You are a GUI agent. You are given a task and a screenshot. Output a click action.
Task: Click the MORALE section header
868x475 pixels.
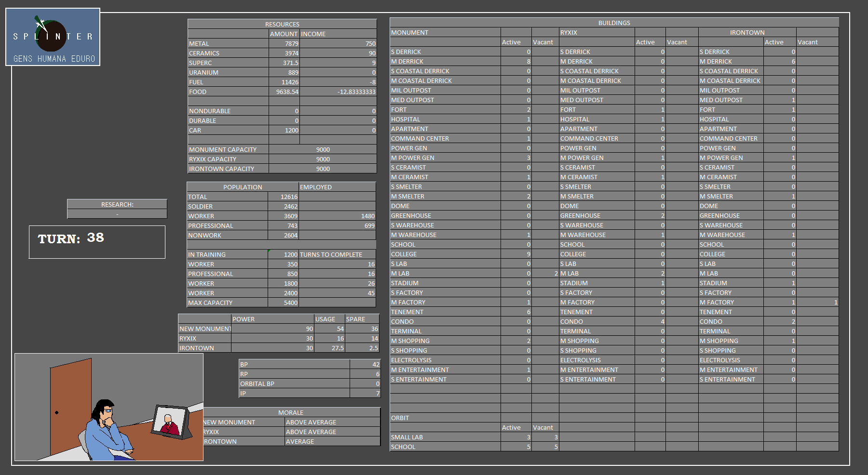tap(291, 412)
